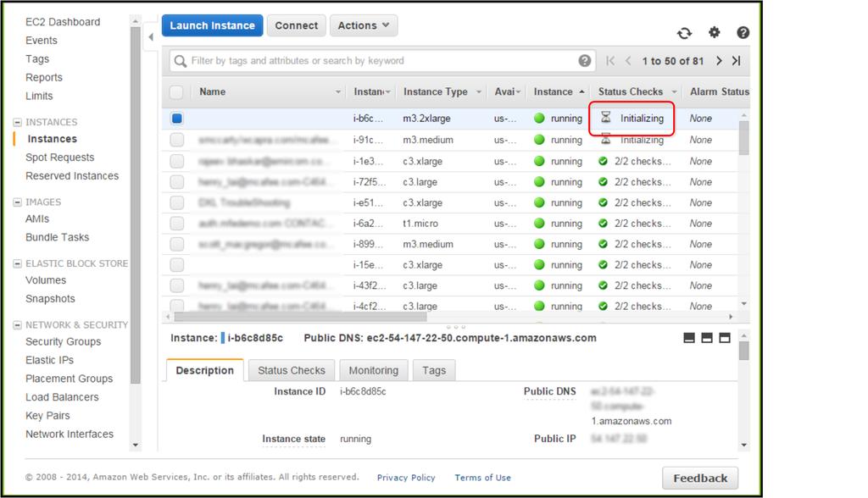Collapse the ELASTIC BLOCK STORE section
This screenshot has height=498, width=868.
[17, 263]
